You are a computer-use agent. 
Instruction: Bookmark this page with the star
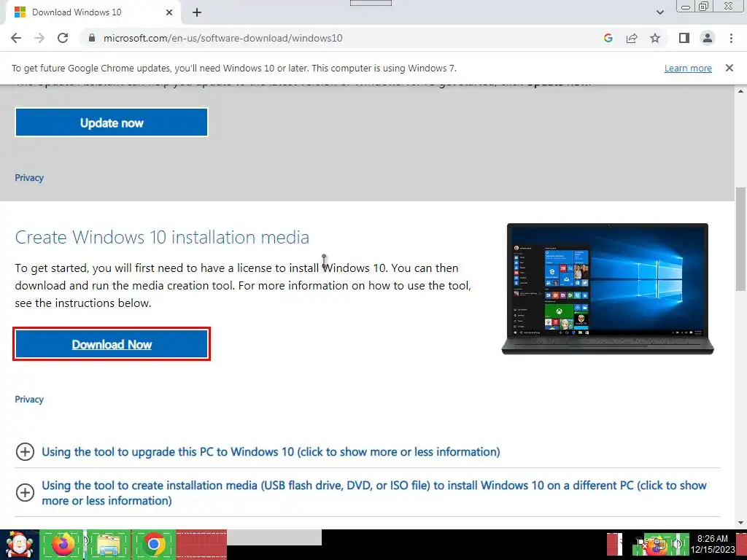(x=655, y=38)
